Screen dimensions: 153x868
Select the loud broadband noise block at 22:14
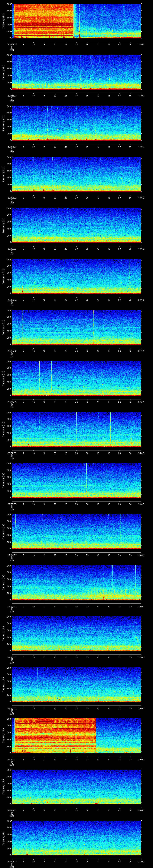pyautogui.click(x=44, y=21)
